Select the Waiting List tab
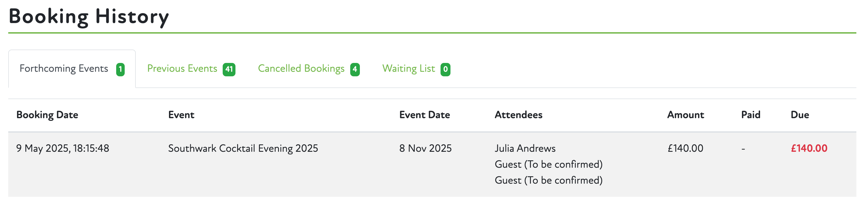Screen dimensions: 868x213 [x=408, y=69]
